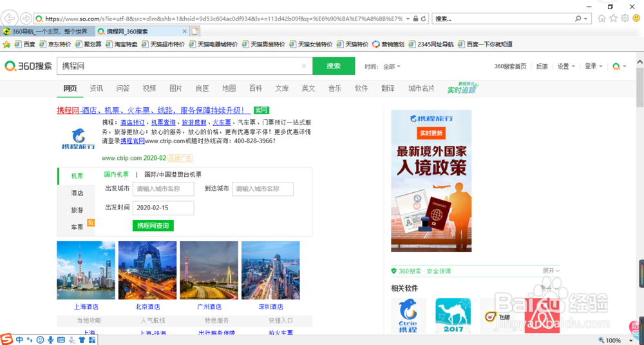
Task: Clear the 360 search box text
Action: coord(304,66)
